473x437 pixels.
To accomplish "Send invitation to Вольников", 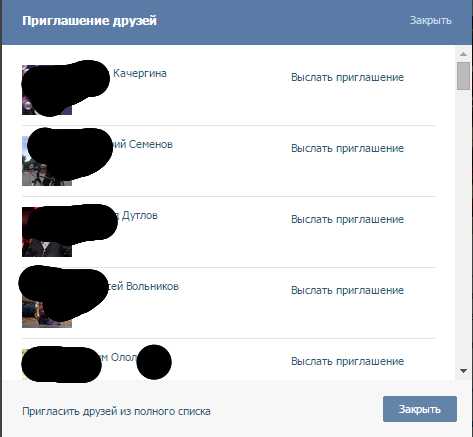I will click(x=347, y=290).
